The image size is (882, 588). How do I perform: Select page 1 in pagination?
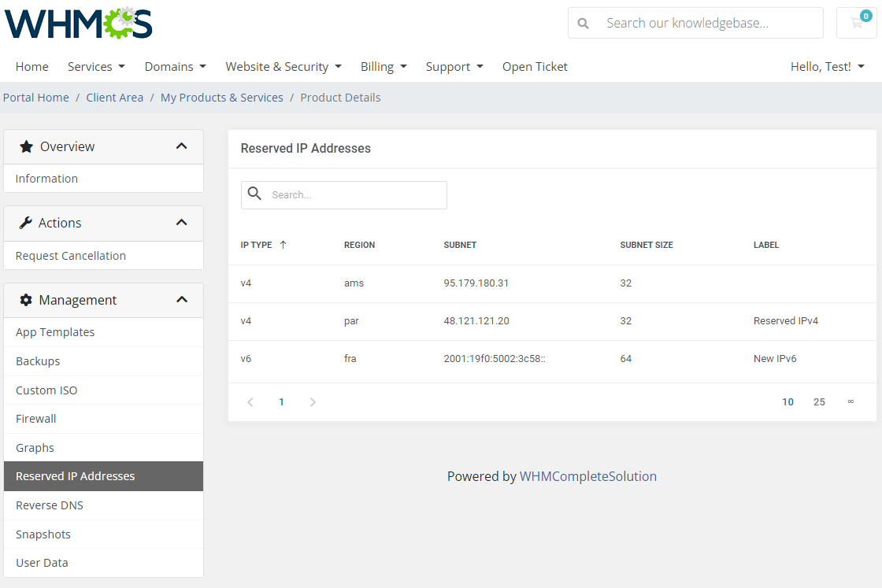[281, 402]
